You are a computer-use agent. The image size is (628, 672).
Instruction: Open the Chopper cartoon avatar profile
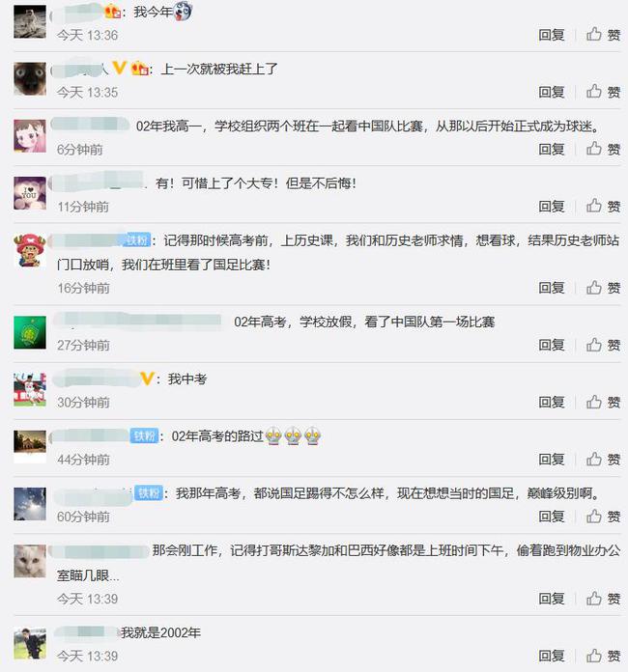(x=30, y=250)
